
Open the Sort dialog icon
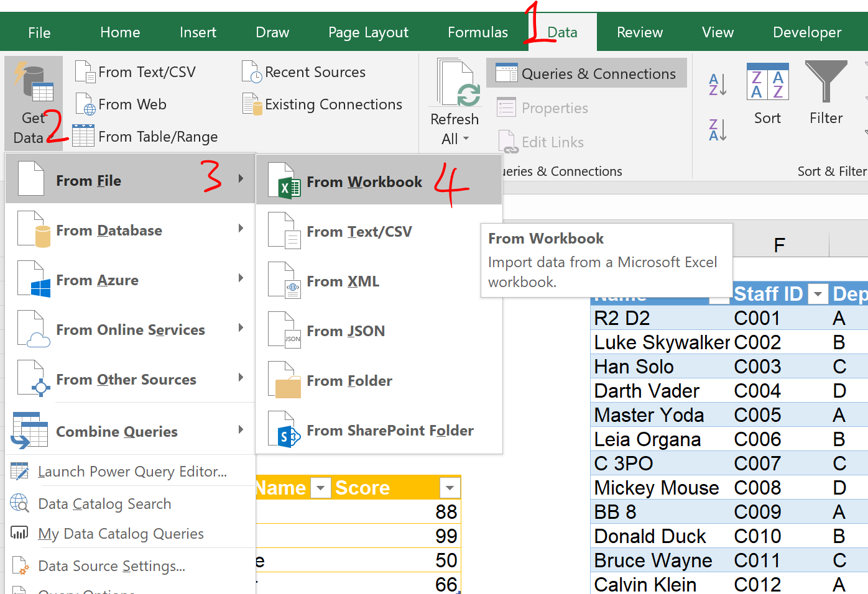pos(767,82)
